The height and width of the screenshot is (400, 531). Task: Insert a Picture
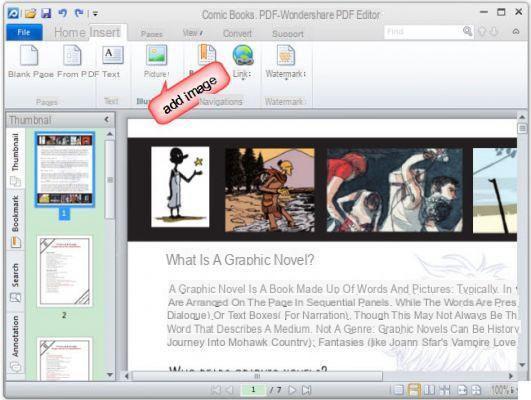156,61
